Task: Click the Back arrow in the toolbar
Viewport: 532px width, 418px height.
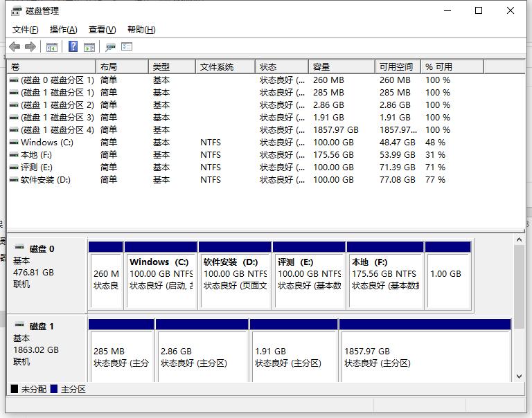Action: click(15, 46)
